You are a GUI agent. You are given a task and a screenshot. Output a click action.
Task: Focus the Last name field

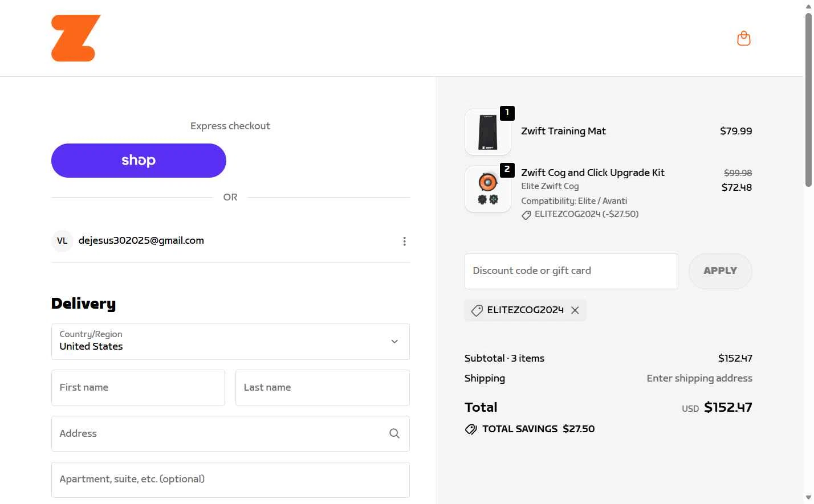322,388
